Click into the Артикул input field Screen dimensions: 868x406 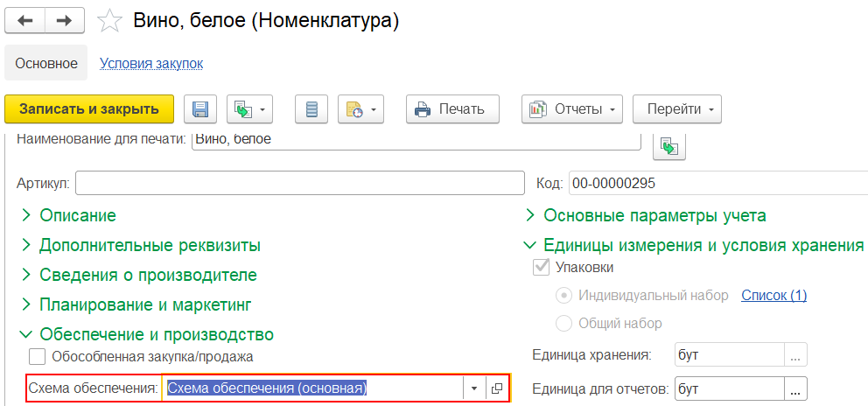(302, 184)
